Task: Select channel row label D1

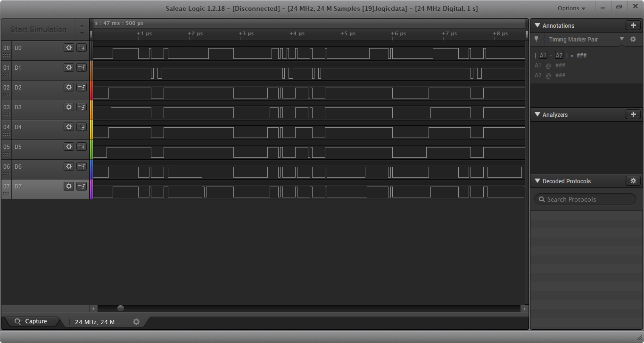Action: (x=18, y=67)
